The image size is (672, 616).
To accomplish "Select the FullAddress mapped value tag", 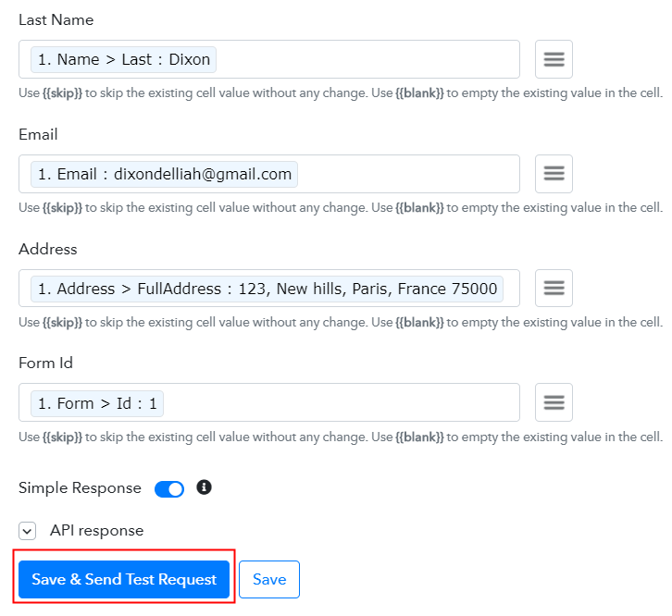I will pyautogui.click(x=268, y=289).
